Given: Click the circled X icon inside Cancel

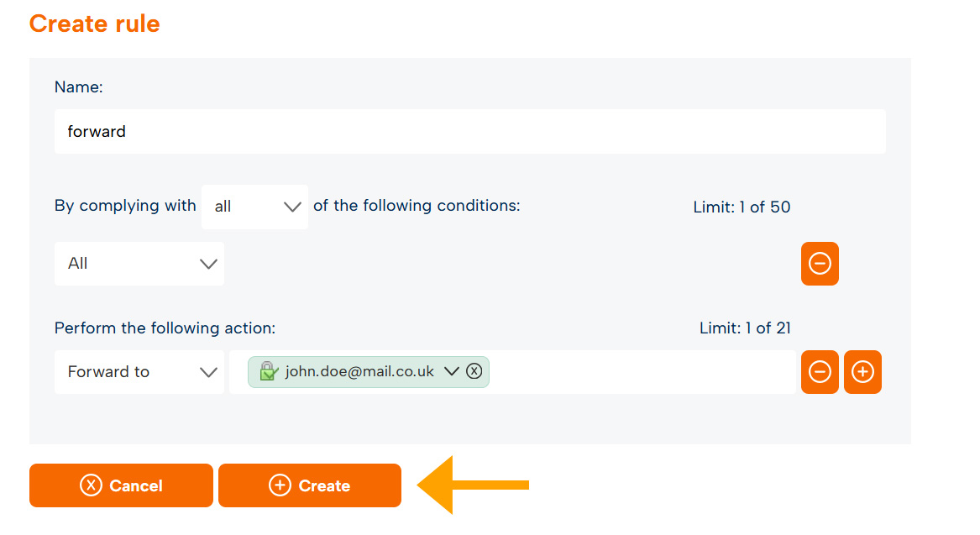Looking at the screenshot, I should 91,485.
